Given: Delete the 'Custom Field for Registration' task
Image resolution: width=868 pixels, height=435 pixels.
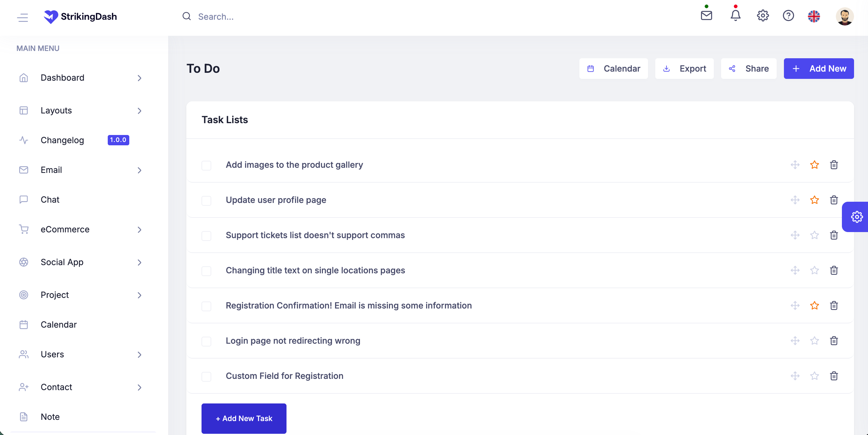Looking at the screenshot, I should click(x=834, y=376).
